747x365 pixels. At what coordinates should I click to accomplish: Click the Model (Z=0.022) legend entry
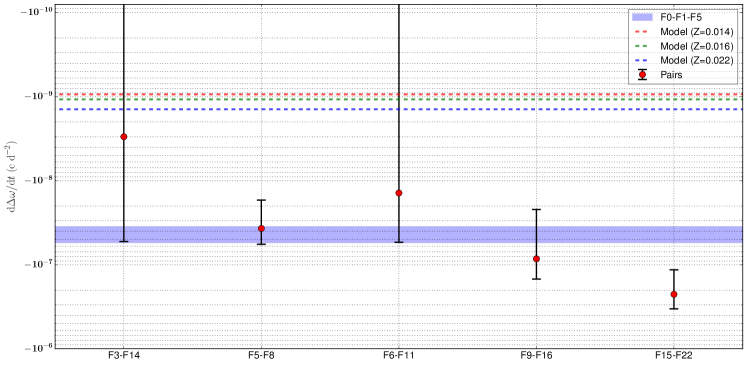pos(682,60)
